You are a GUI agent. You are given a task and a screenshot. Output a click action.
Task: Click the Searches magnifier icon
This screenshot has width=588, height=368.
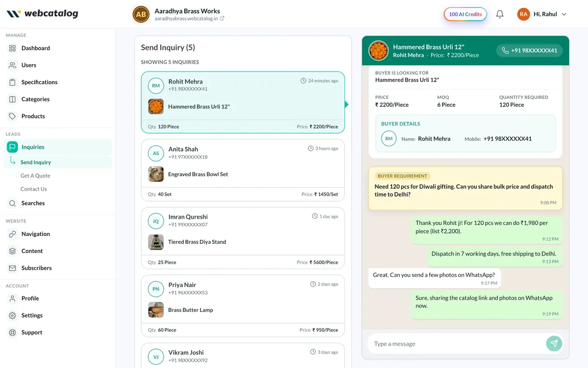click(13, 203)
